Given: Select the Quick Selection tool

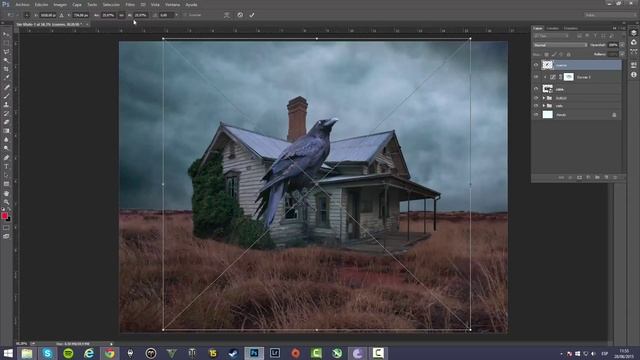Looking at the screenshot, I should tap(6, 60).
